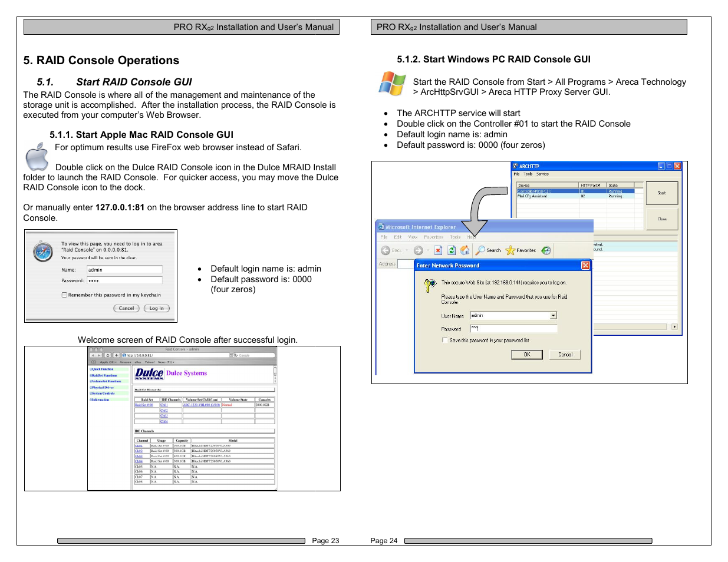
Task: Click the Name field containing admin in Mac dialog
Action: 124,269
